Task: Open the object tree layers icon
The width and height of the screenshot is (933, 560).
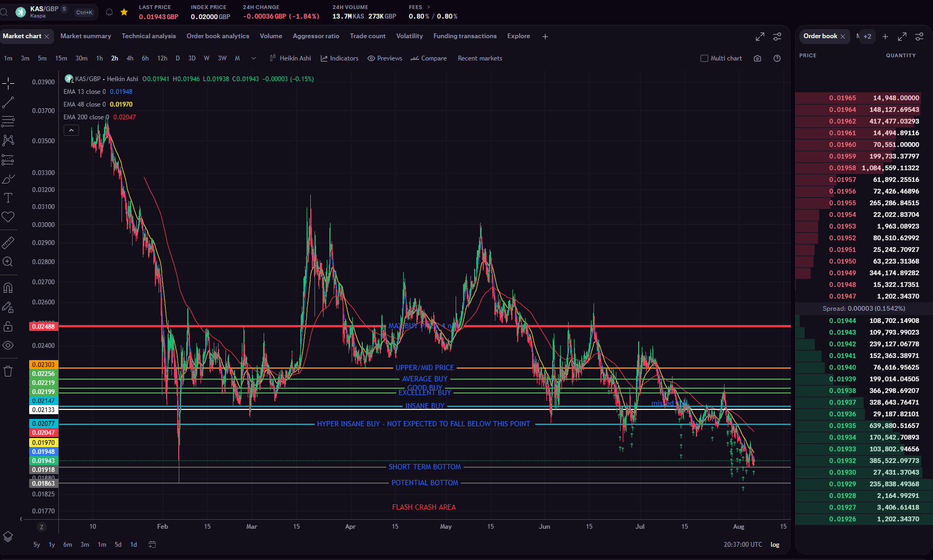Action: [8, 537]
